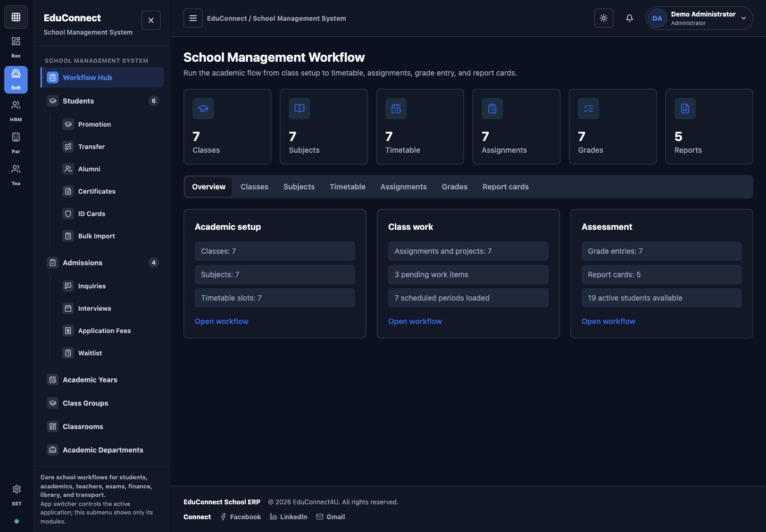The width and height of the screenshot is (766, 532).
Task: Collapse the Admissions sidebar group
Action: coord(102,263)
